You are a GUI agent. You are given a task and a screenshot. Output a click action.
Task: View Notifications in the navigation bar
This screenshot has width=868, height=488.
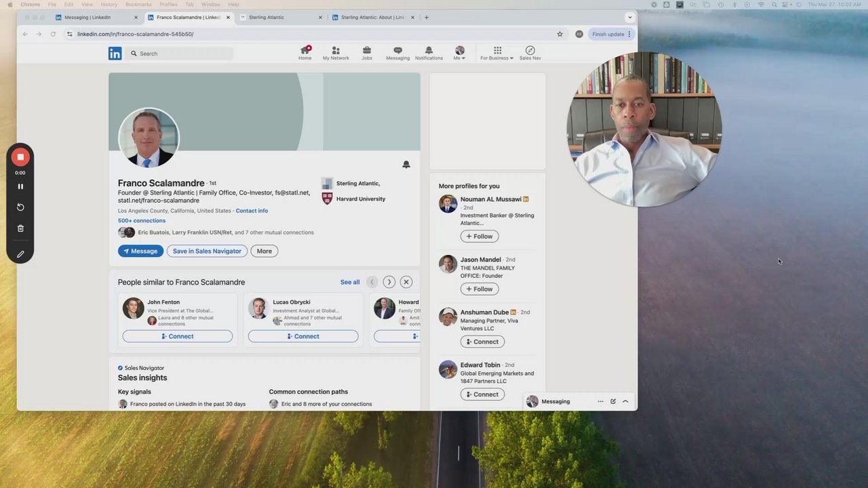coord(429,53)
